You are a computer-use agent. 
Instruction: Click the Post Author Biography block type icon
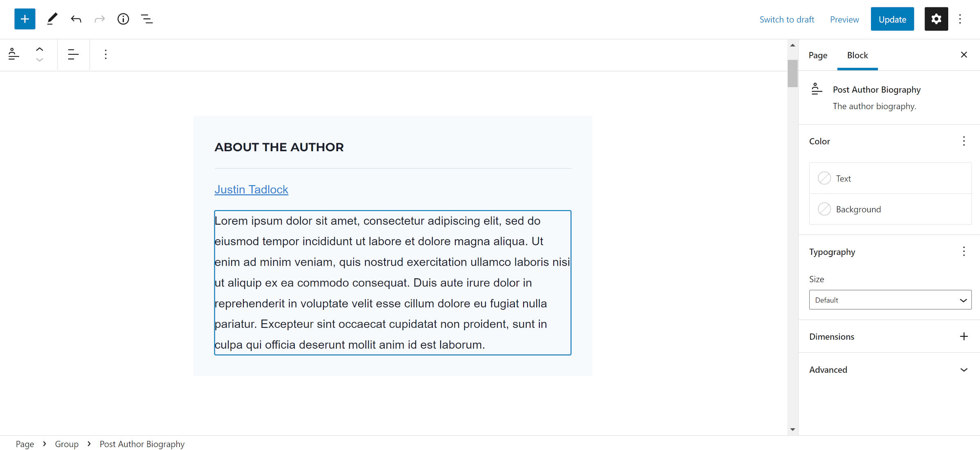13,54
